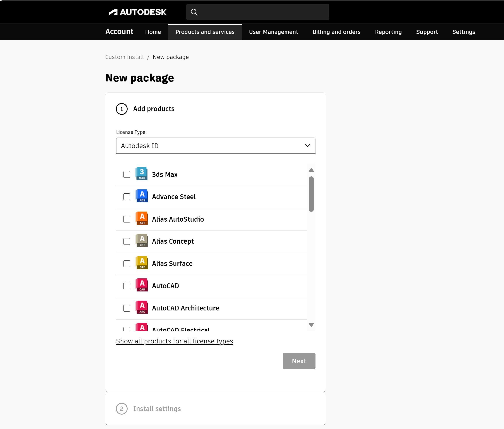Screen dimensions: 504x429
Task: Click the Advance Steel product icon
Action: click(x=142, y=196)
